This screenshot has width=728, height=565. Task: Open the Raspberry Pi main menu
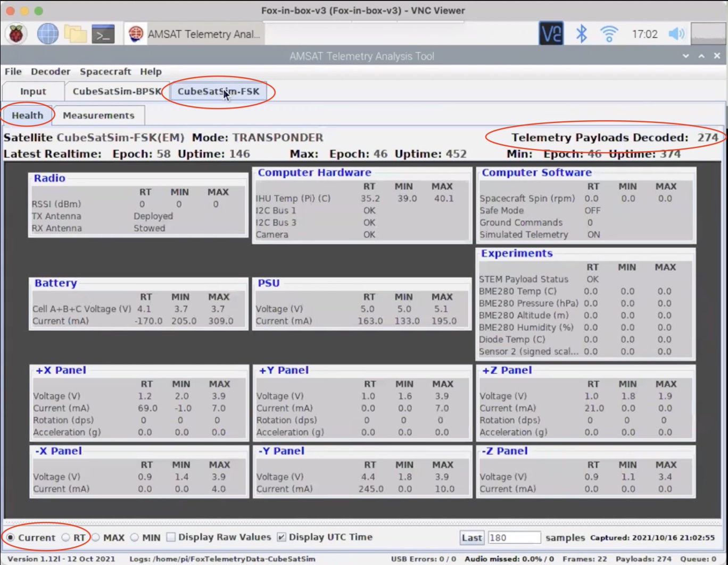click(x=16, y=34)
